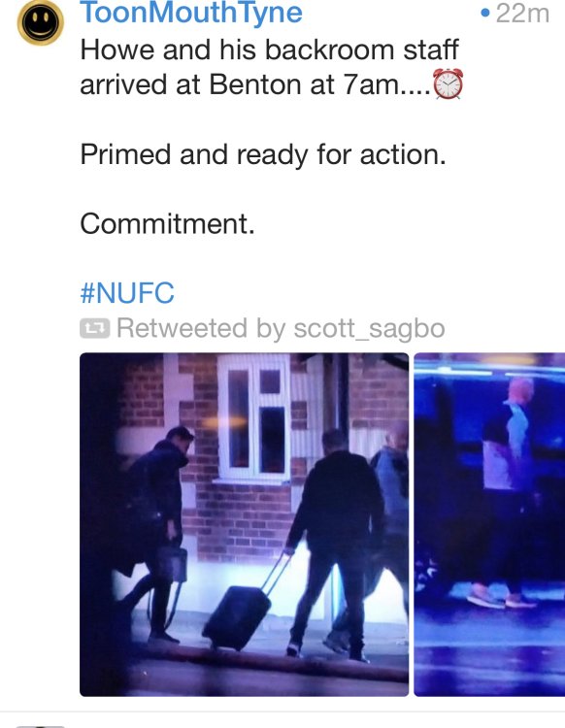
Task: Tap the 22m timestamp
Action: tap(522, 13)
